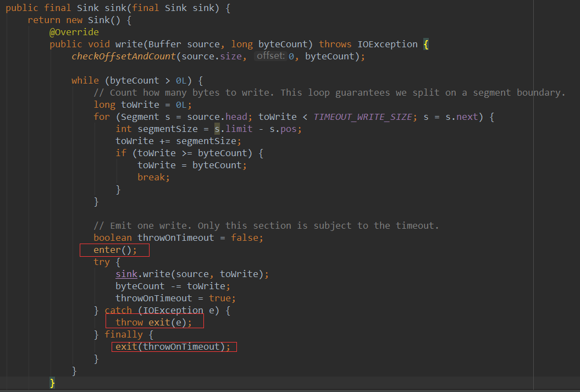Click the 'catch' keyword
The width and height of the screenshot is (580, 392).
118,310
